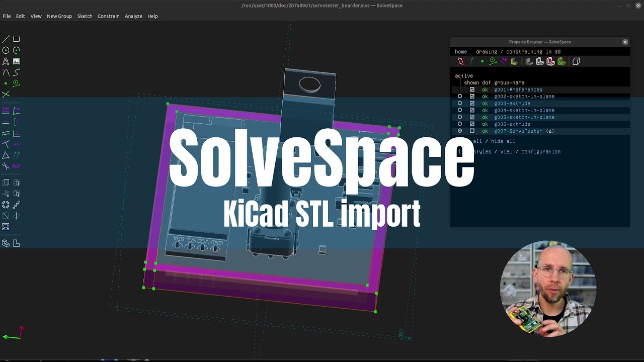
Task: Create Sketch In 3D group
Action: (17, 216)
